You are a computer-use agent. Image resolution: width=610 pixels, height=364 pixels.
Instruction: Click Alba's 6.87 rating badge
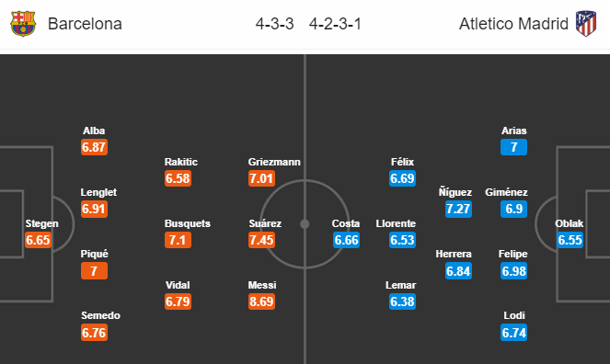point(94,147)
